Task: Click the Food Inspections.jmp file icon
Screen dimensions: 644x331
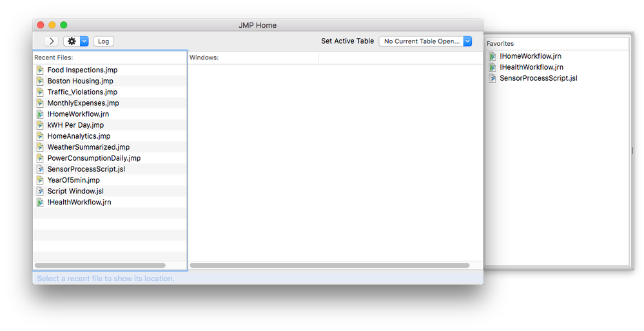Action: click(40, 70)
